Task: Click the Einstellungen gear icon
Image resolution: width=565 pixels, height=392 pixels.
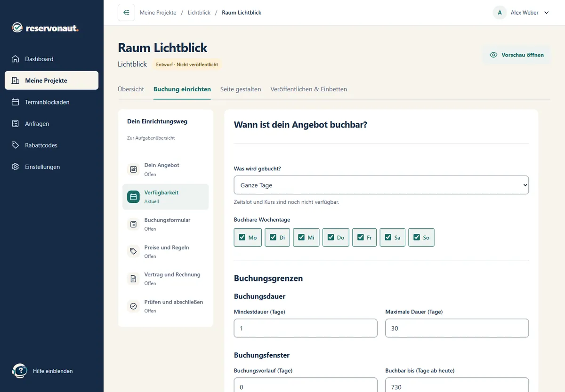Action: click(x=16, y=167)
